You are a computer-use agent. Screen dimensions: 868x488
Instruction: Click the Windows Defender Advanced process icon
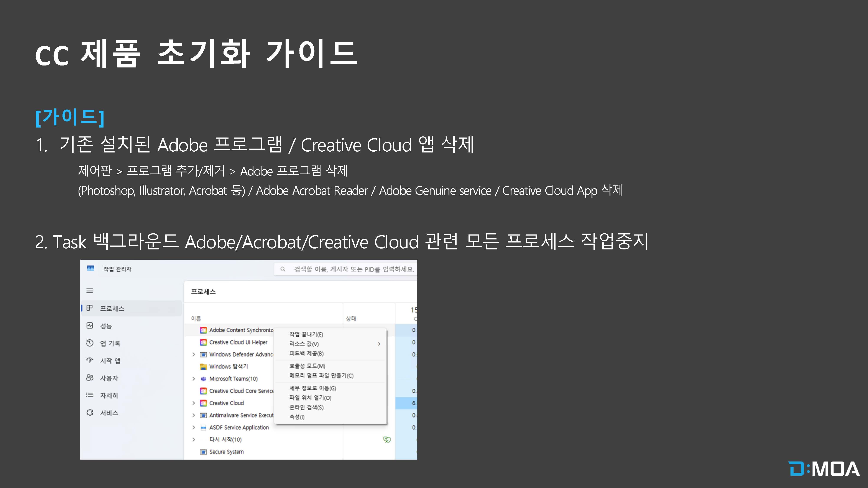tap(203, 354)
